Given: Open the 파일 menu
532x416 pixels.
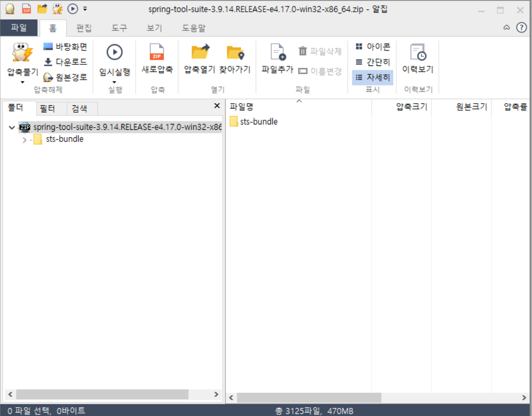Looking at the screenshot, I should (x=20, y=28).
